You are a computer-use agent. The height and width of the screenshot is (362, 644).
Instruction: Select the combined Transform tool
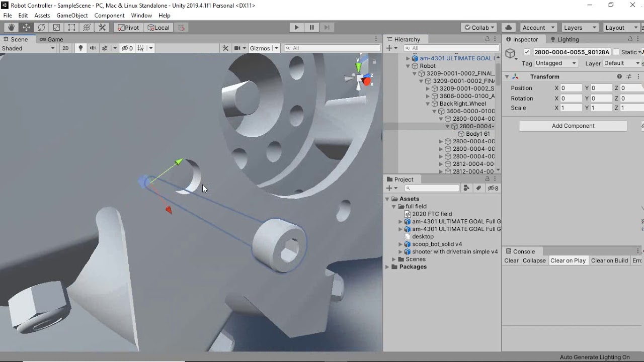pyautogui.click(x=87, y=28)
